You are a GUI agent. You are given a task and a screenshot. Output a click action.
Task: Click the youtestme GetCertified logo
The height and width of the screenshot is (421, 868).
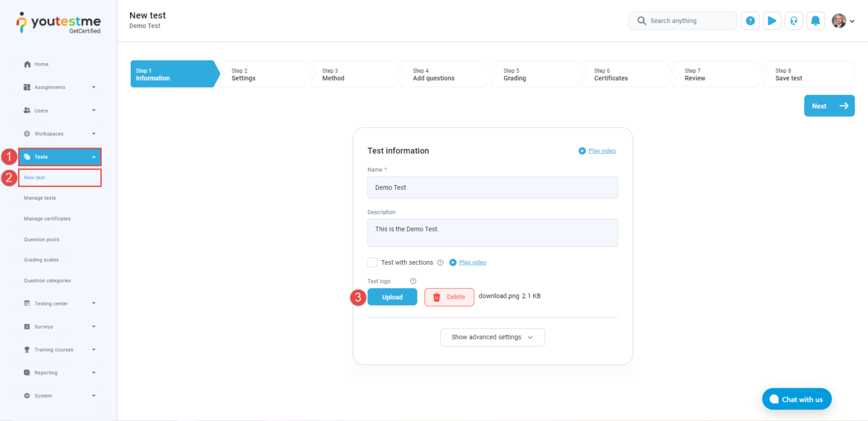58,23
